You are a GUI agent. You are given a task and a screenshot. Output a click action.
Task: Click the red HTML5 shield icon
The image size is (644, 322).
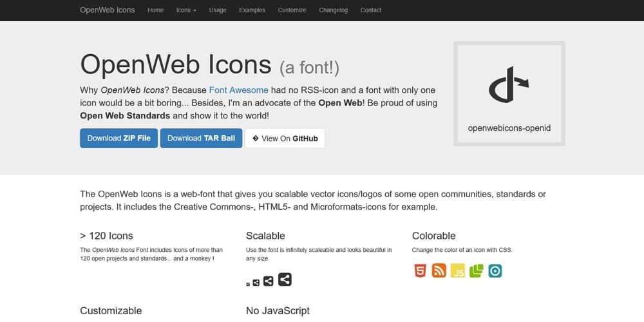point(420,271)
